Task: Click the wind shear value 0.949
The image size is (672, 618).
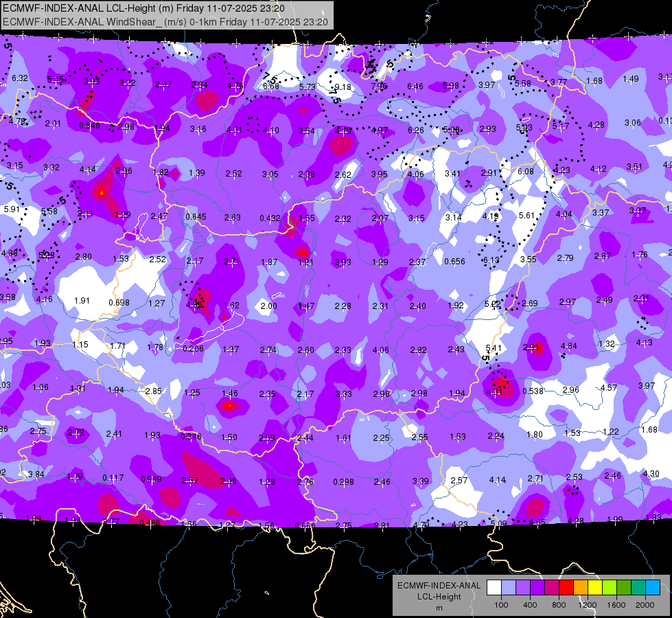Action: 151,479
